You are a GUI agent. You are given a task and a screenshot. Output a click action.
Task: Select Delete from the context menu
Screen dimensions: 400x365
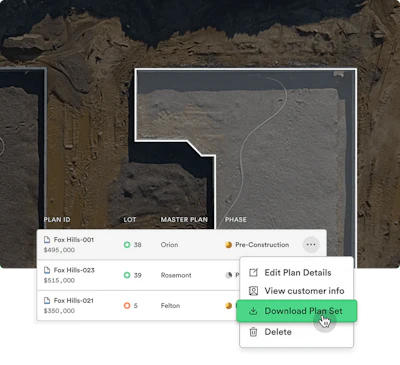[296, 332]
